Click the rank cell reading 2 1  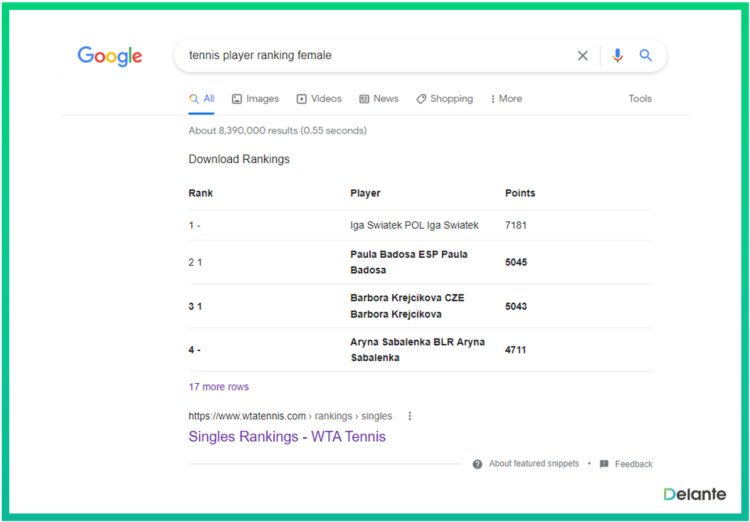click(x=195, y=262)
